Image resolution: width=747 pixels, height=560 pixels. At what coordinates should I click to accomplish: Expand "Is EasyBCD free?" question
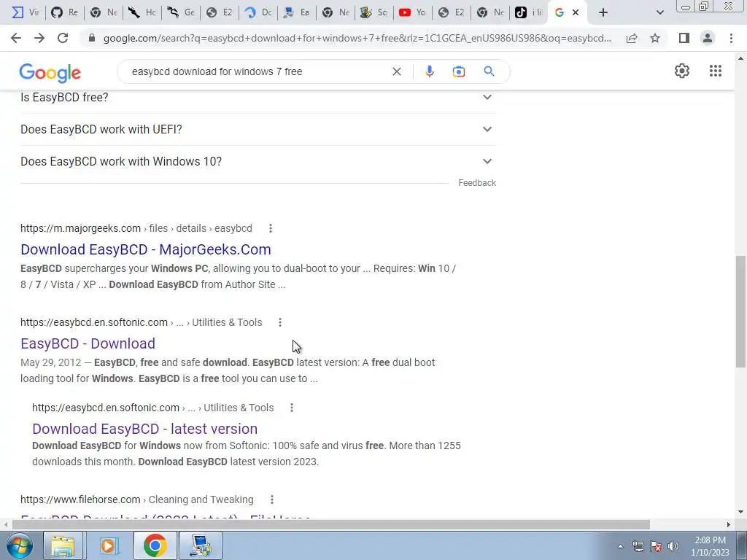[258, 97]
